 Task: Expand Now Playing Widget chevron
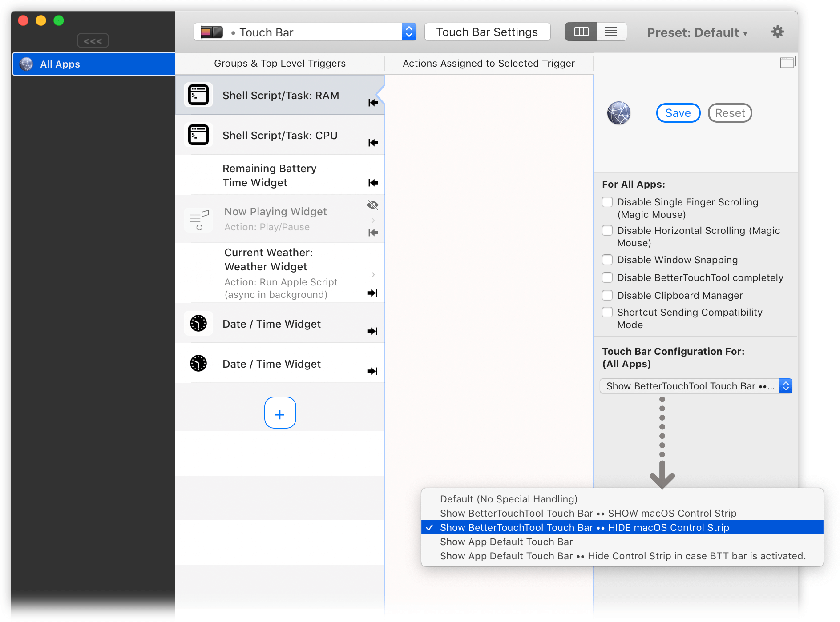(x=373, y=220)
